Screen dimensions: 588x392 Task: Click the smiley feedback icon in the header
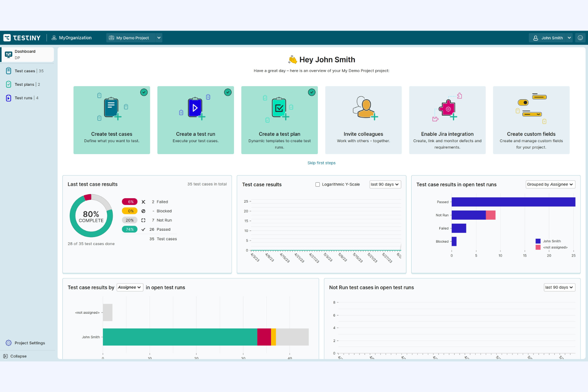[580, 37]
